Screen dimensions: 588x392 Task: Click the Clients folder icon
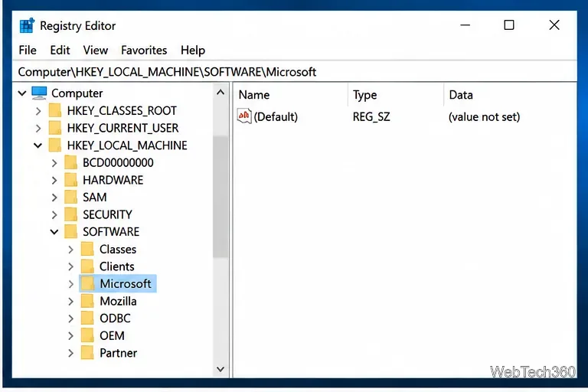click(87, 266)
